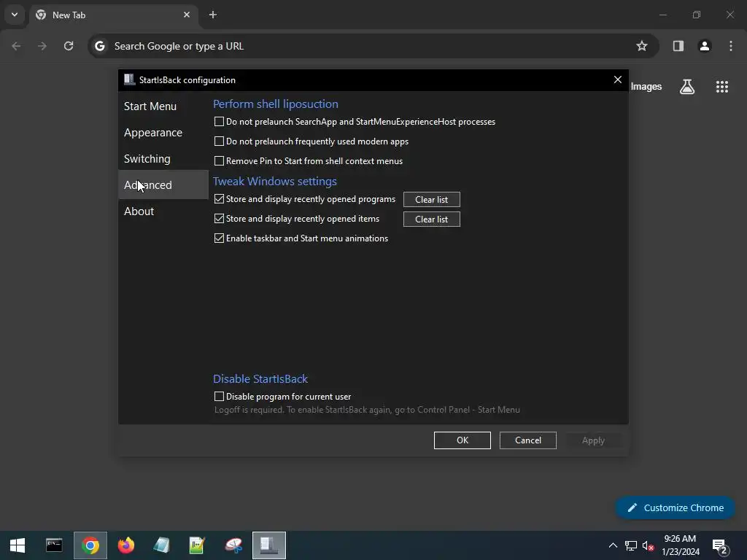Uncheck Store and display recently opened programs

coord(219,199)
